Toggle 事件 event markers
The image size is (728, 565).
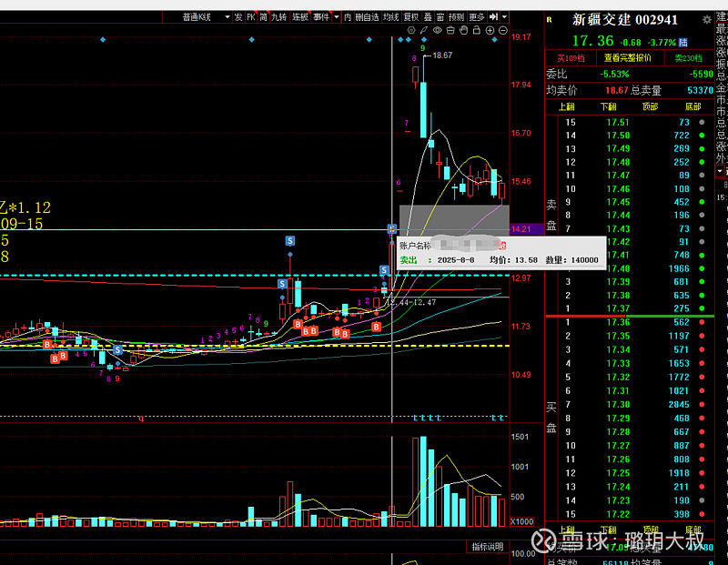click(321, 17)
